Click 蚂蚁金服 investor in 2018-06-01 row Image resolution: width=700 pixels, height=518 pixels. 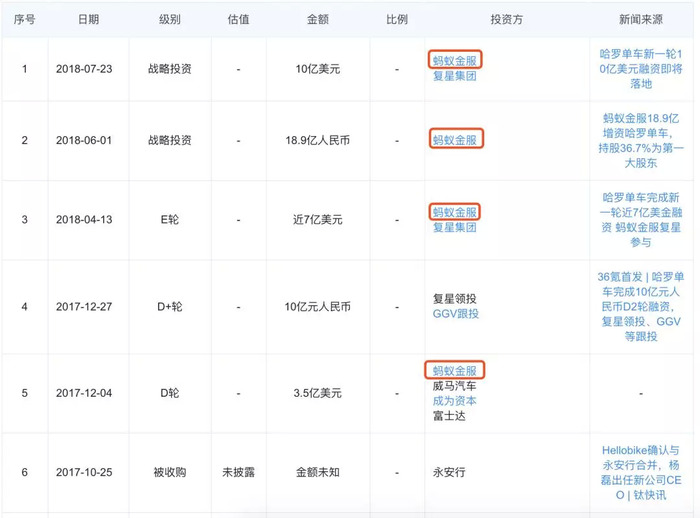point(454,140)
